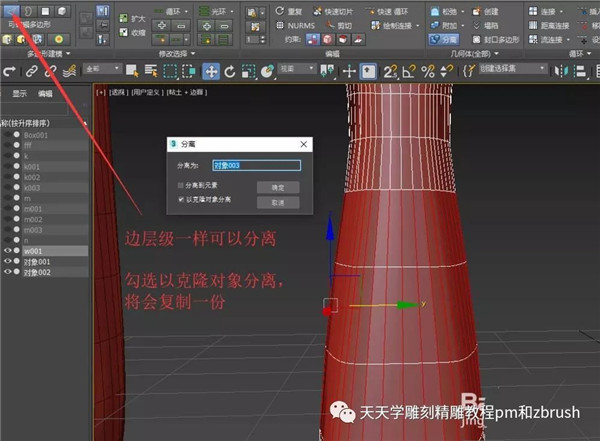Hide w001 using its eye icon
600x441 pixels.
pos(7,250)
